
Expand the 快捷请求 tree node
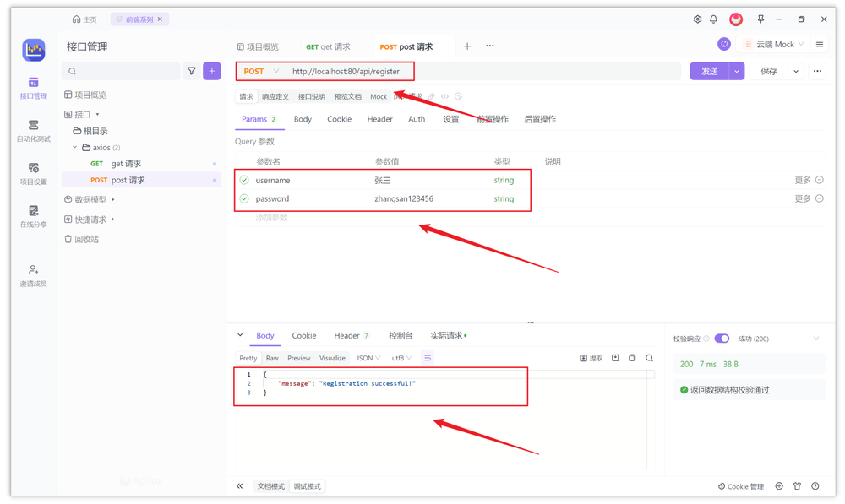(113, 219)
